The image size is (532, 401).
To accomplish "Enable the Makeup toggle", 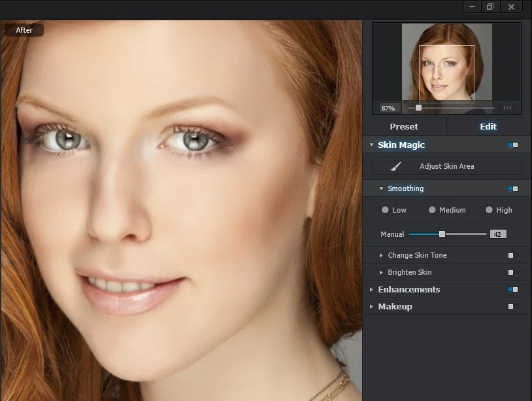I will click(512, 306).
